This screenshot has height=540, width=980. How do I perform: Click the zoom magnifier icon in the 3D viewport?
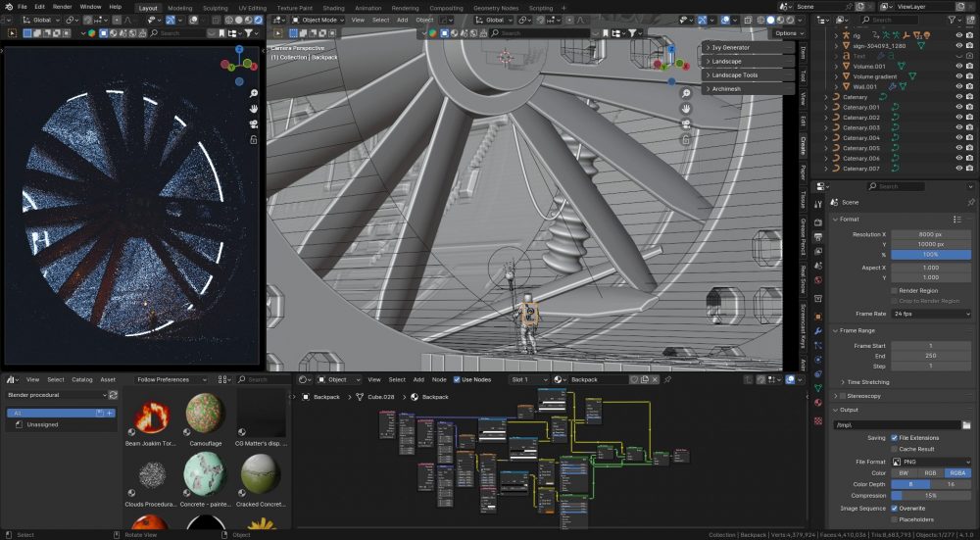[686, 93]
